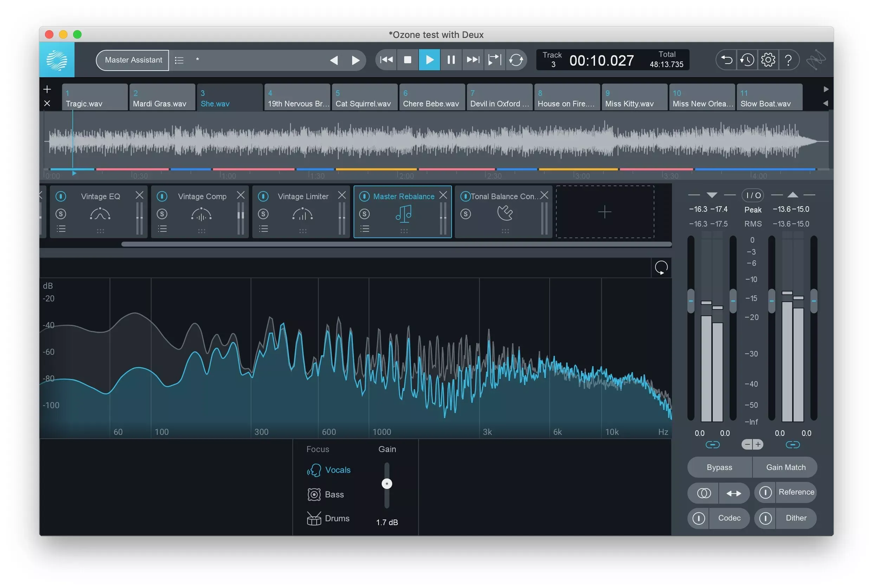The width and height of the screenshot is (873, 588).
Task: Remove the Vintage EQ module
Action: click(139, 195)
